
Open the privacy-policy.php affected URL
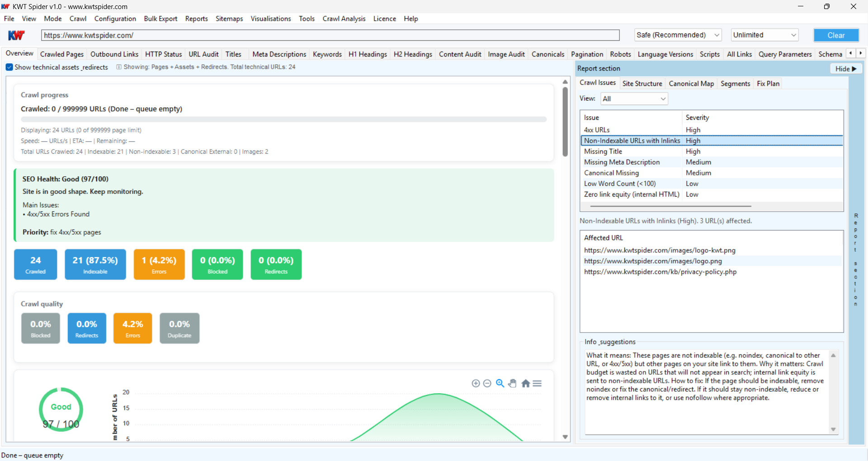(660, 272)
